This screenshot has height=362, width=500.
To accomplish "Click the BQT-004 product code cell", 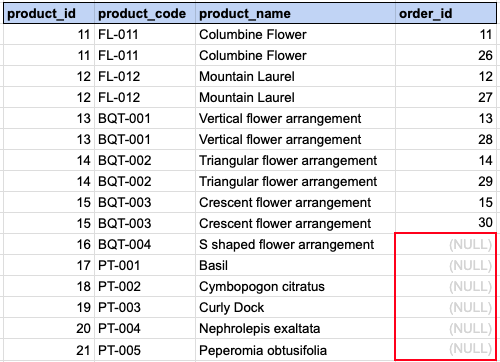I will click(145, 244).
